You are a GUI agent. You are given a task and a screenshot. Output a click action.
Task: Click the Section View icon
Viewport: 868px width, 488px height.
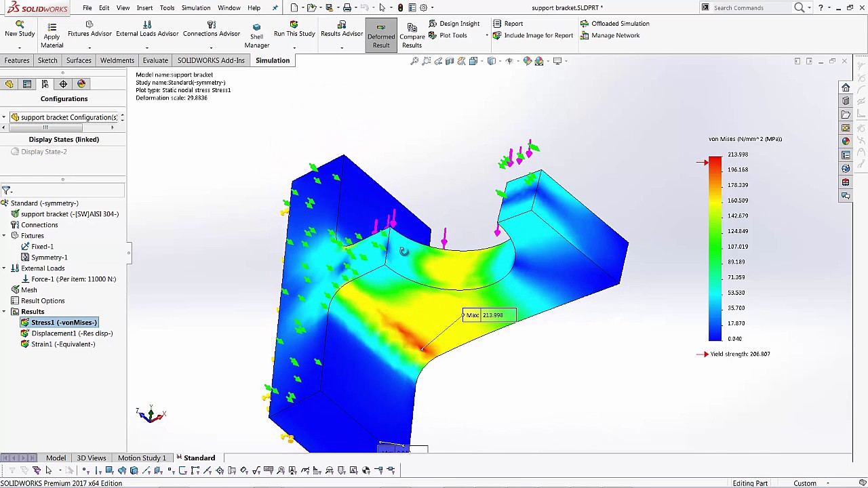pos(450,61)
